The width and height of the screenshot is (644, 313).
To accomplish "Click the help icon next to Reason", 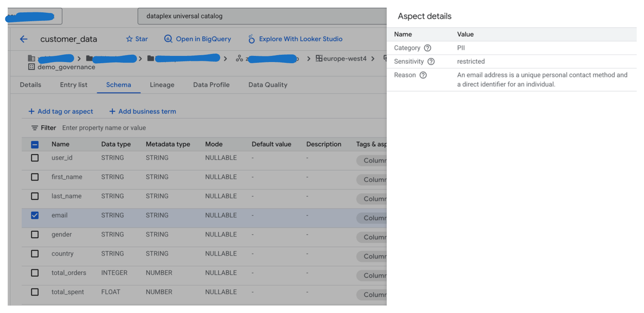I will pyautogui.click(x=423, y=75).
